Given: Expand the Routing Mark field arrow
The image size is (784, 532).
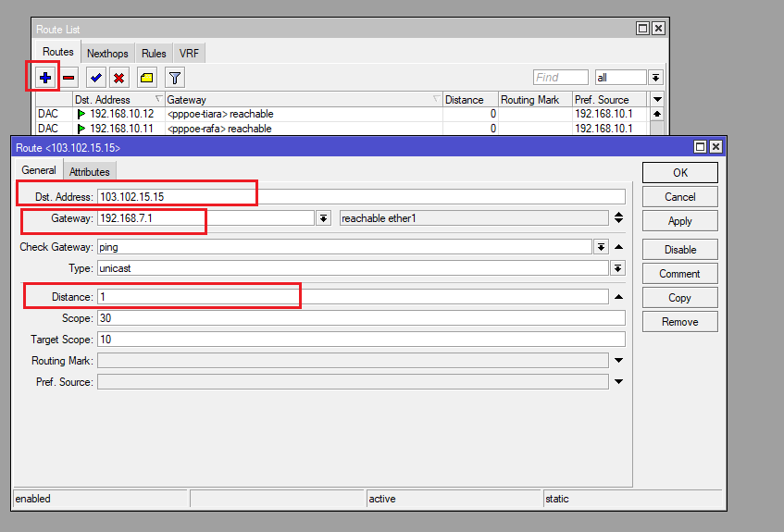Looking at the screenshot, I should [x=618, y=361].
